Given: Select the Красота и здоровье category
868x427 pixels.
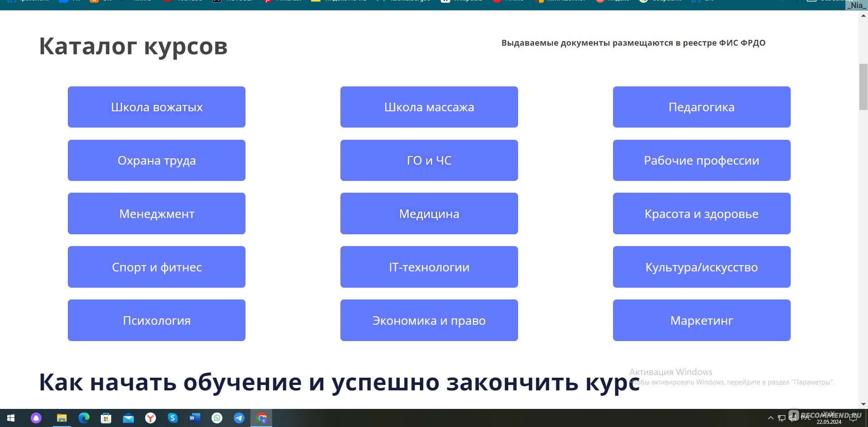Looking at the screenshot, I should (x=702, y=213).
